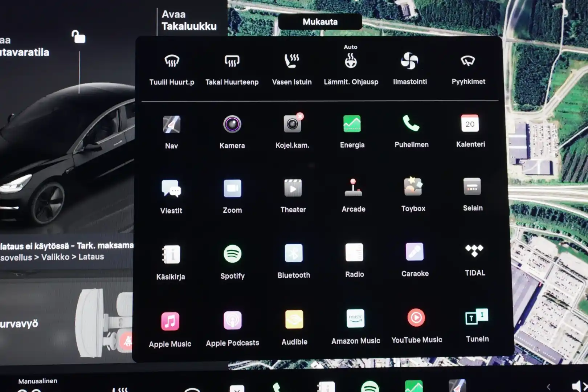Tap the front trunk open label
Screen dimensions: 588x392
point(24,46)
